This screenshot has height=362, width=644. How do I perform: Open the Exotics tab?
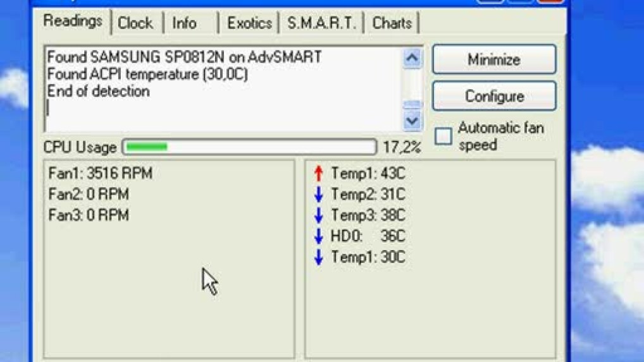[x=249, y=23]
